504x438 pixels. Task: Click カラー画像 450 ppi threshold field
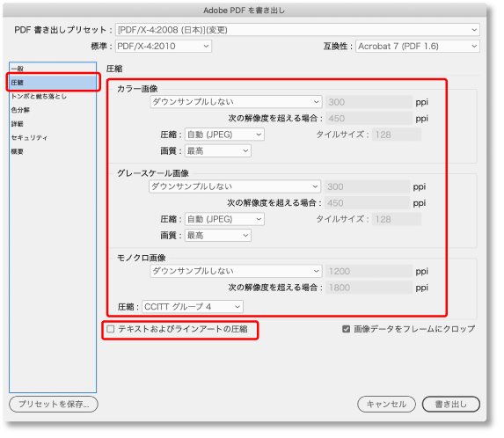click(x=369, y=119)
